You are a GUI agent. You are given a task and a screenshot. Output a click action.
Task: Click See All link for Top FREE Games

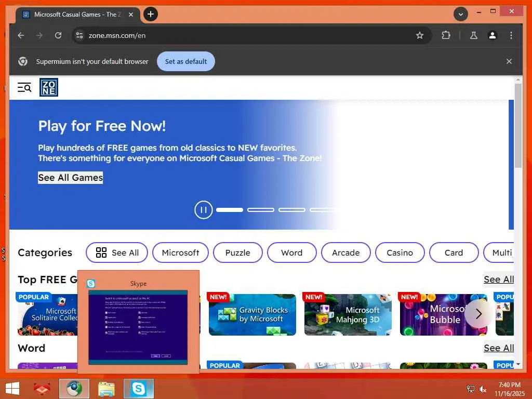498,280
